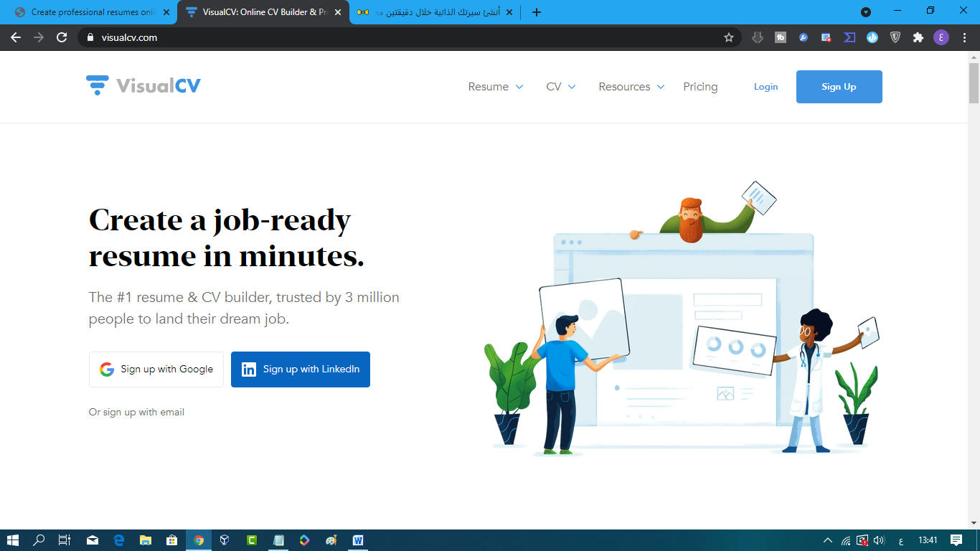This screenshot has width=980, height=551.
Task: Expand the Resources menu
Action: tap(632, 87)
